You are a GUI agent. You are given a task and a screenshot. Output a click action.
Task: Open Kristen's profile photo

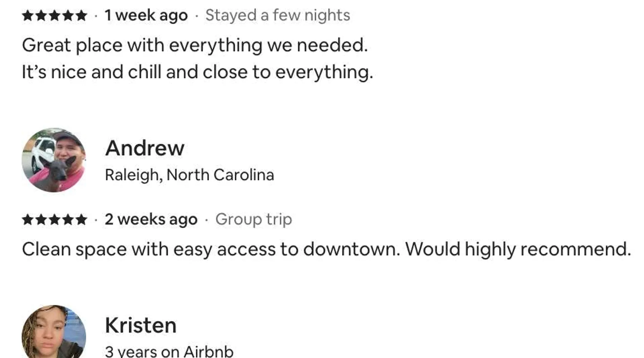[54, 333]
